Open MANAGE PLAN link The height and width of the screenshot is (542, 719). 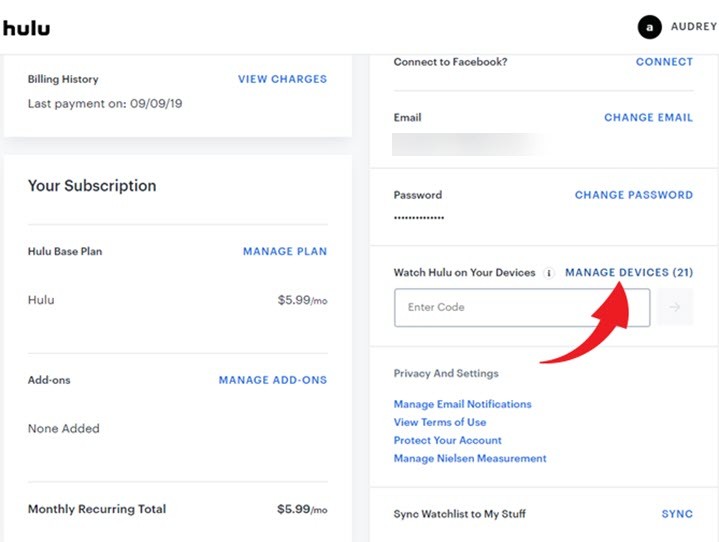[285, 251]
